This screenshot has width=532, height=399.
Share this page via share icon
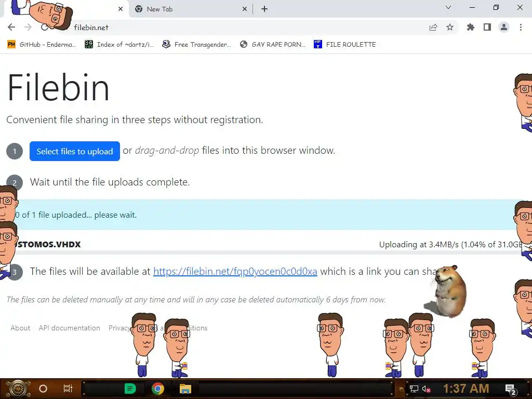click(x=433, y=28)
